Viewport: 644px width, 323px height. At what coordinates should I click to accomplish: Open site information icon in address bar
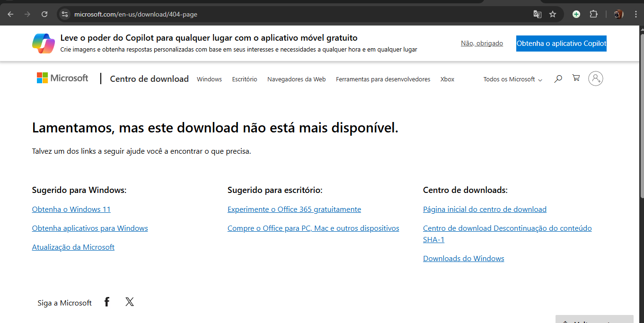(x=65, y=14)
